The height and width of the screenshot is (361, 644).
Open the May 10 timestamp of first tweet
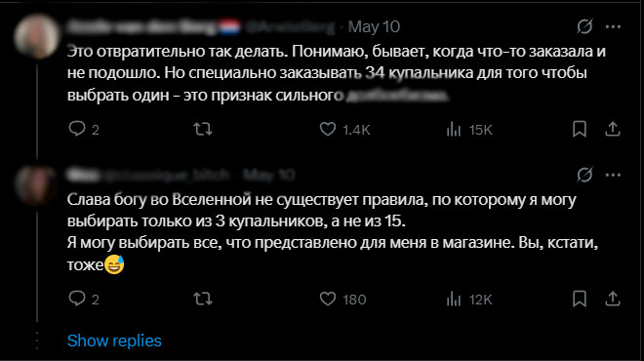click(x=374, y=26)
